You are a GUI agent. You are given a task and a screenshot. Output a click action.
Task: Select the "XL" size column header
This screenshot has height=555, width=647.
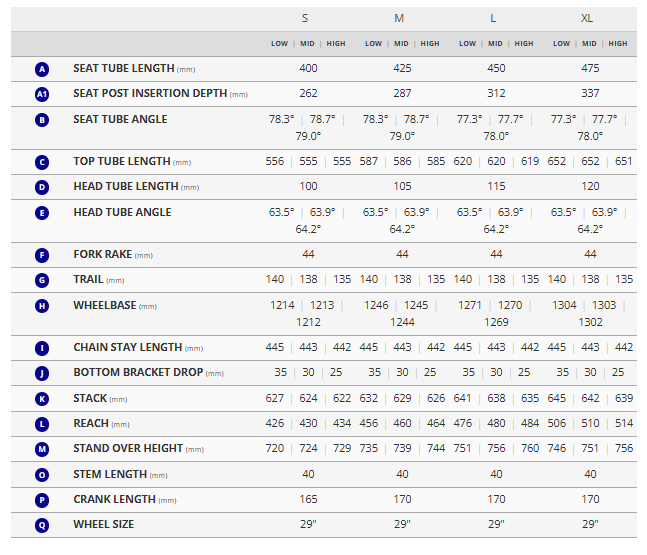(x=587, y=19)
